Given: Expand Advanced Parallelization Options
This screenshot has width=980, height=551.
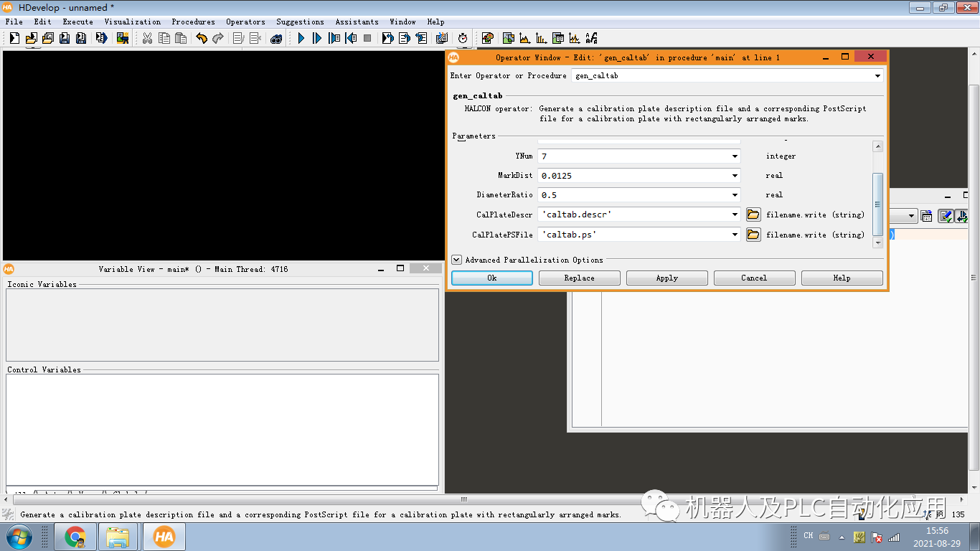Looking at the screenshot, I should coord(456,260).
